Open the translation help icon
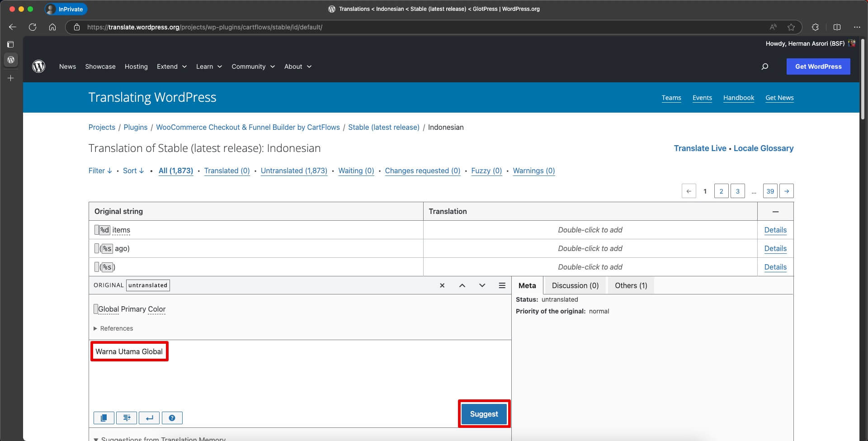The height and width of the screenshot is (441, 868). pos(172,418)
